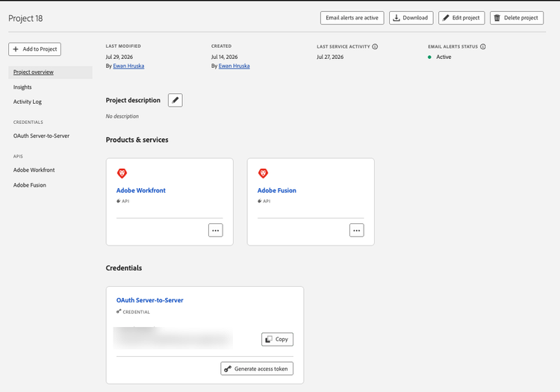Copy the credential value
Viewport: 560px width, 392px height.
[x=277, y=339]
